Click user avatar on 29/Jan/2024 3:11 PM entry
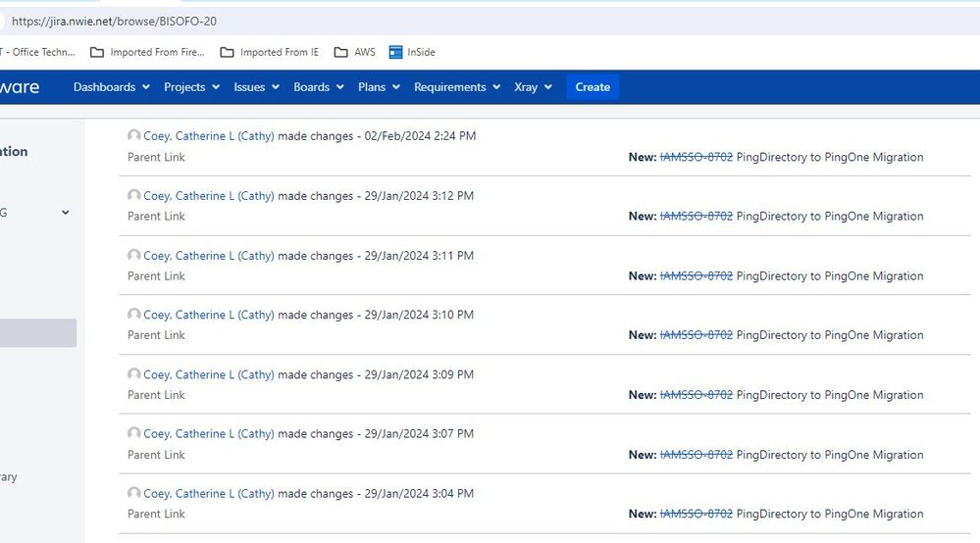The height and width of the screenshot is (543, 980). click(x=133, y=255)
